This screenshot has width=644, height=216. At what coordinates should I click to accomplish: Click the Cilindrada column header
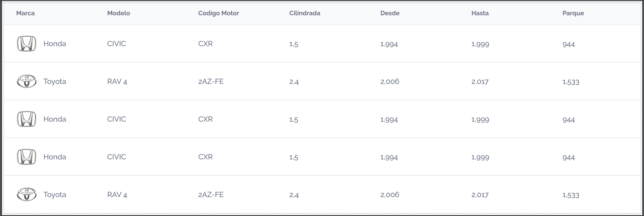[305, 13]
